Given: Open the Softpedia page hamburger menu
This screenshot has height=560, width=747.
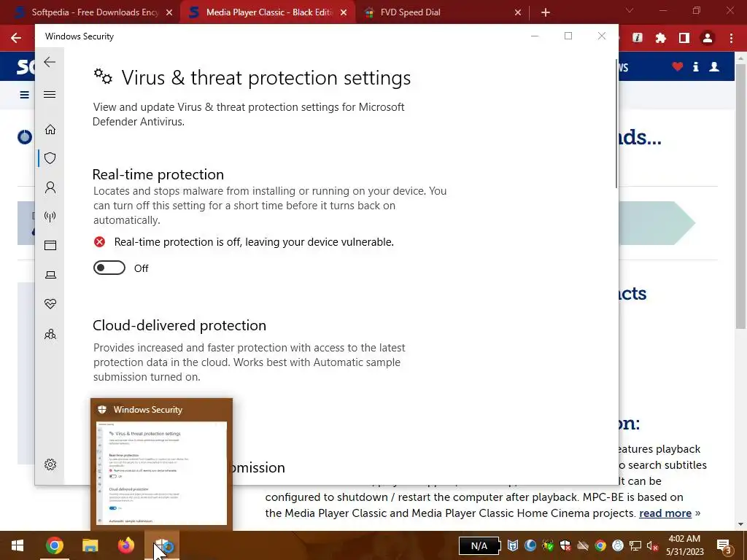Looking at the screenshot, I should (24, 95).
